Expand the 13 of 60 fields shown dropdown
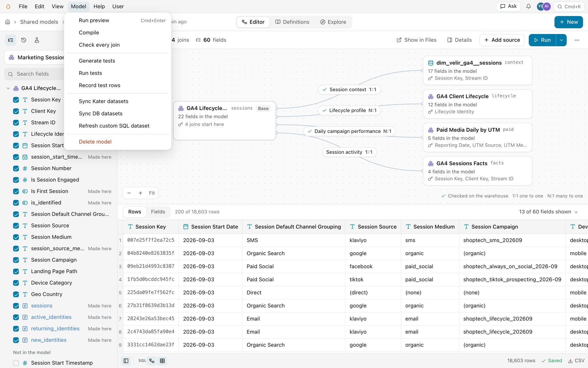Screen dimensions: 588x368 click(x=548, y=212)
